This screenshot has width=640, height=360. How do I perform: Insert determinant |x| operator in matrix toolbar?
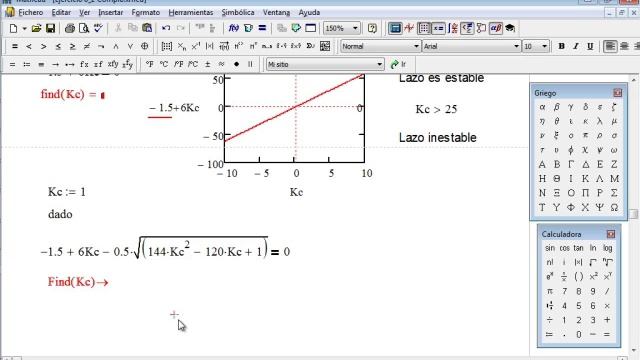210,46
